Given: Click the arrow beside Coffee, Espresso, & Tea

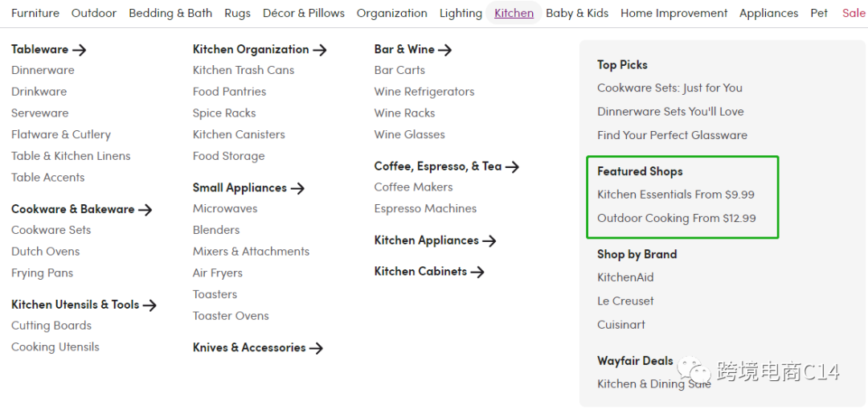Looking at the screenshot, I should tap(512, 167).
